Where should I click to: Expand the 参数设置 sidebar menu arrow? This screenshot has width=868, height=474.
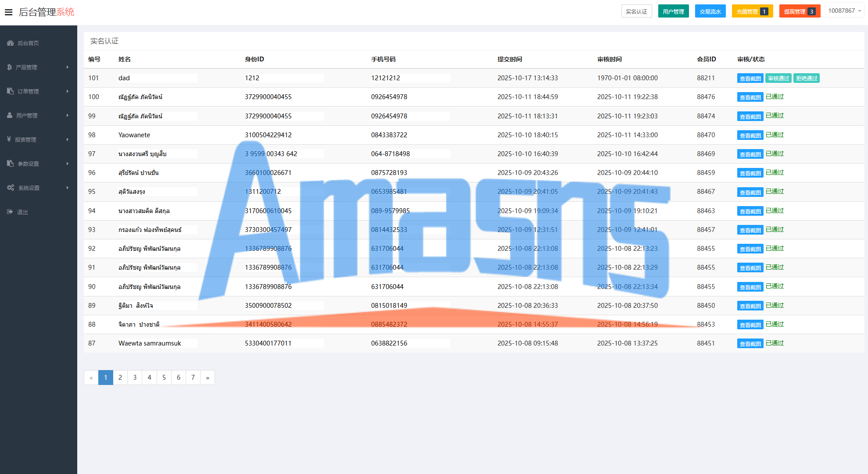(68, 164)
